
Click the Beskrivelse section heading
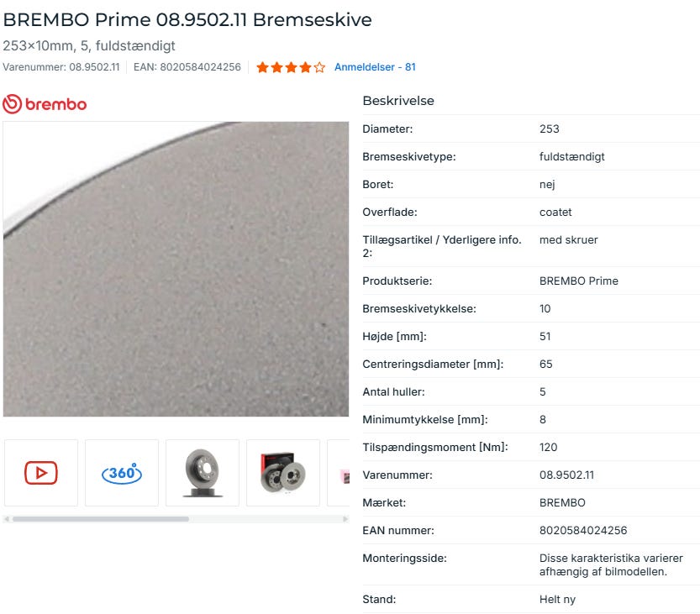tap(398, 101)
